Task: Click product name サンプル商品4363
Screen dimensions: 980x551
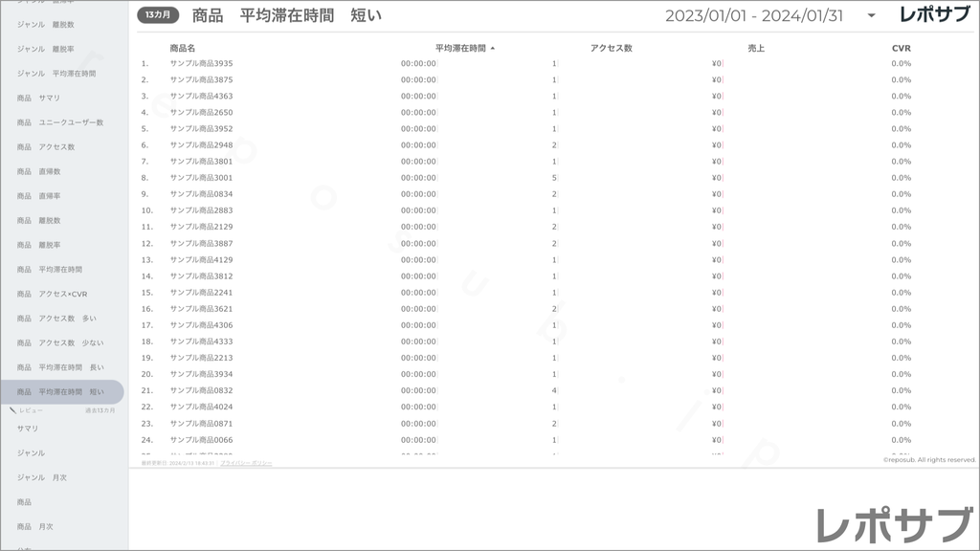Action: pos(201,97)
